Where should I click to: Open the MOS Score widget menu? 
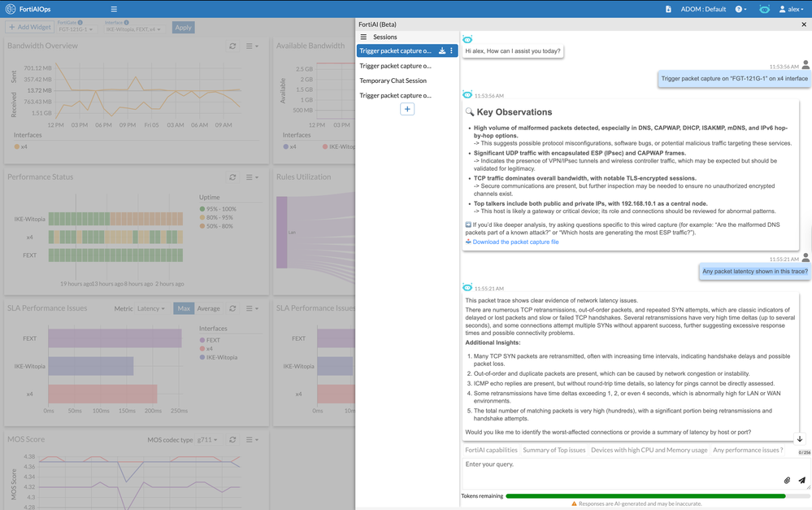pos(252,439)
